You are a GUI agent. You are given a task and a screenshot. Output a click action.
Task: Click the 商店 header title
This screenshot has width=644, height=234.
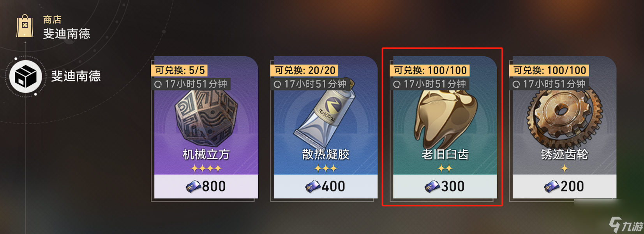coord(52,19)
